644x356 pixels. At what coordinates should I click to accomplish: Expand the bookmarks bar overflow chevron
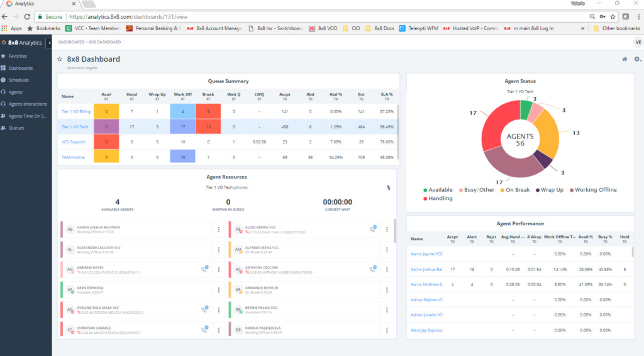(x=582, y=28)
